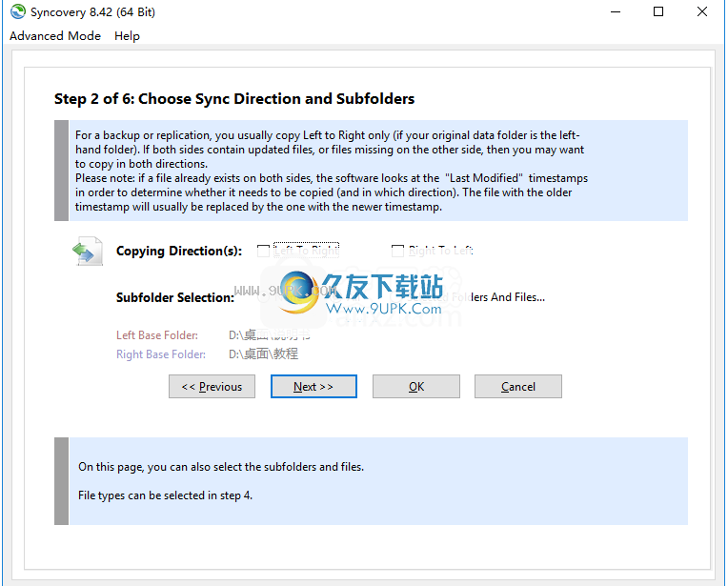Click the right folder path D:\桌面\教程
The width and height of the screenshot is (728, 586).
click(x=263, y=354)
